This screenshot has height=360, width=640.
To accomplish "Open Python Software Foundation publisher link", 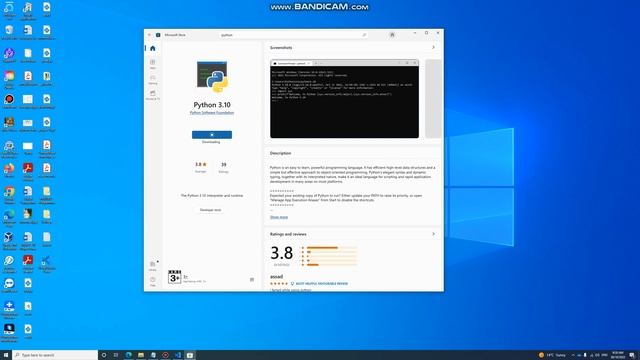I will pos(212,113).
